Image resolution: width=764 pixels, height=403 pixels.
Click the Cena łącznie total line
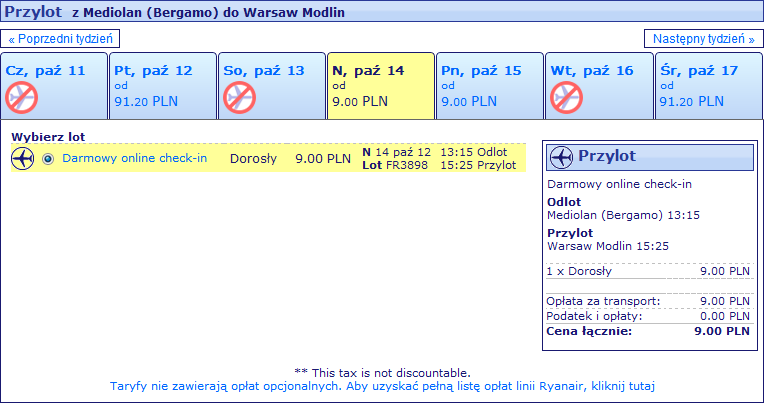[649, 331]
